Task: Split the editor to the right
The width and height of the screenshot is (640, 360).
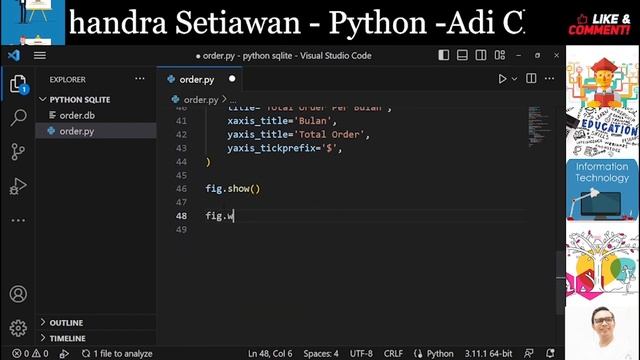Action: [x=531, y=78]
